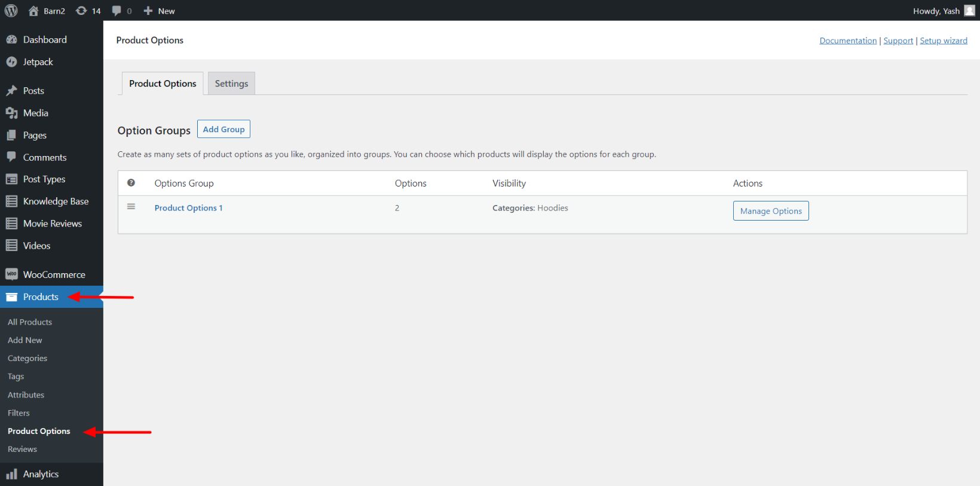This screenshot has width=980, height=486.
Task: Click the comments bubble icon in admin bar
Action: tap(117, 11)
